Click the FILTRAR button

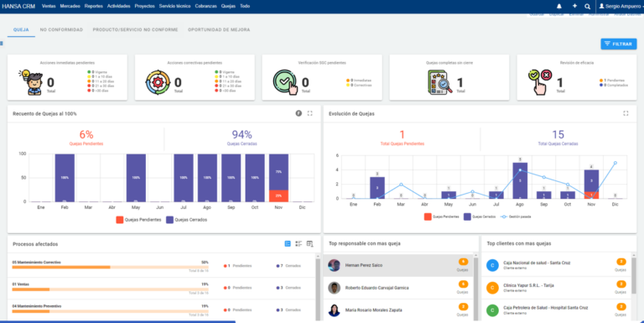click(619, 44)
